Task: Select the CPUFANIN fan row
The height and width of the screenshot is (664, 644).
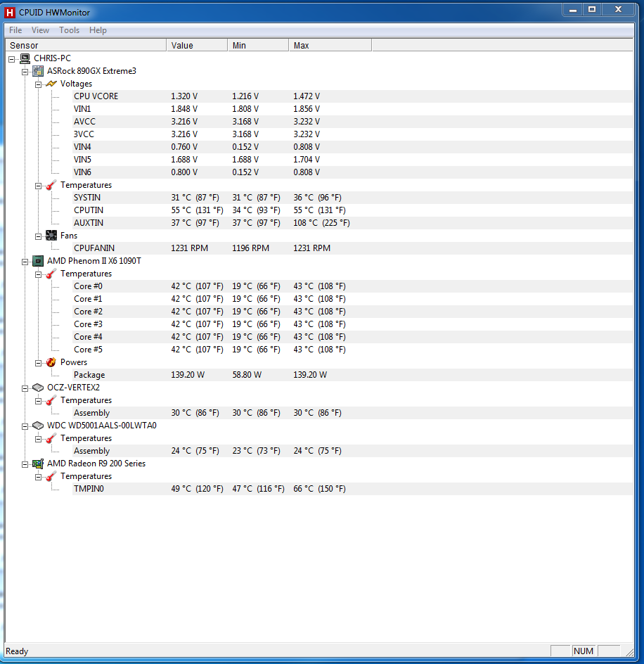Action: coord(353,248)
